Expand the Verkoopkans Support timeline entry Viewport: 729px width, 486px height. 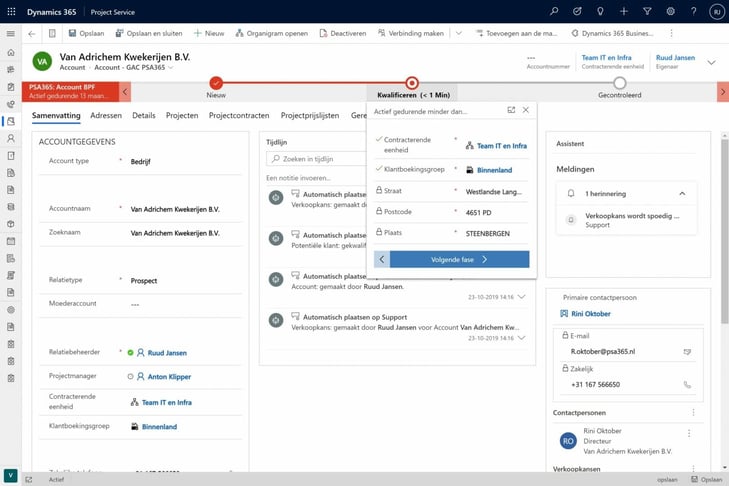(x=522, y=338)
